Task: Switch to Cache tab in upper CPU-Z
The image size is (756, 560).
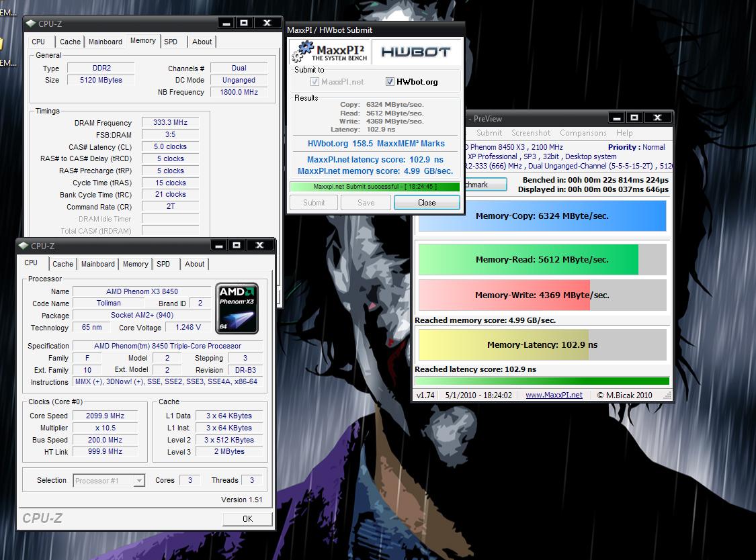Action: 70,42
